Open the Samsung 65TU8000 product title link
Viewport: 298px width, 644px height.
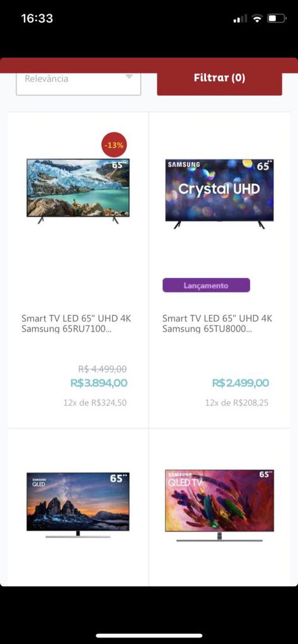(217, 324)
